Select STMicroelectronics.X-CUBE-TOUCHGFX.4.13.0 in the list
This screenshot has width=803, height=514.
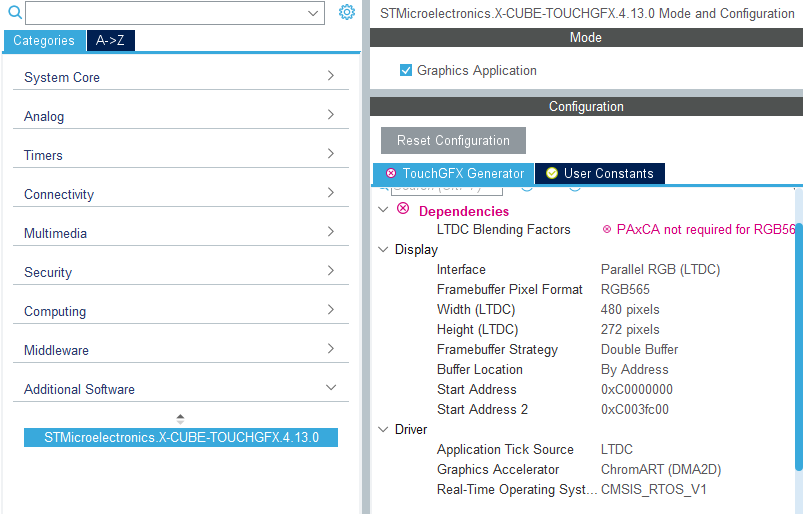coord(181,437)
